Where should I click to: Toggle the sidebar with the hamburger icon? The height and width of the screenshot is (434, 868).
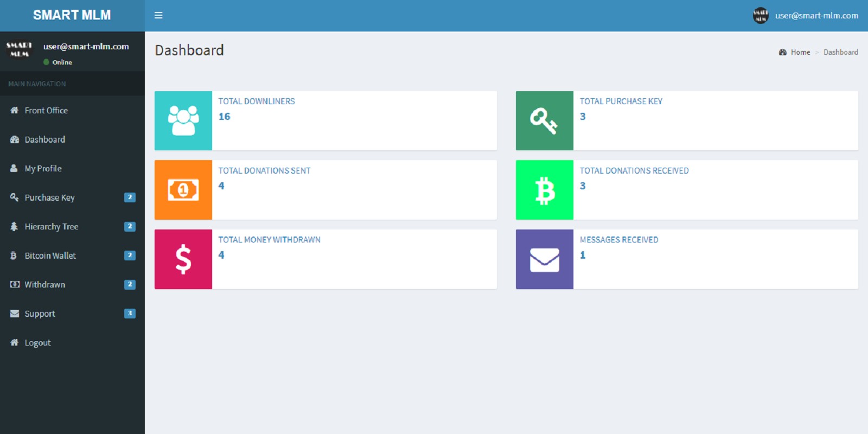click(158, 15)
